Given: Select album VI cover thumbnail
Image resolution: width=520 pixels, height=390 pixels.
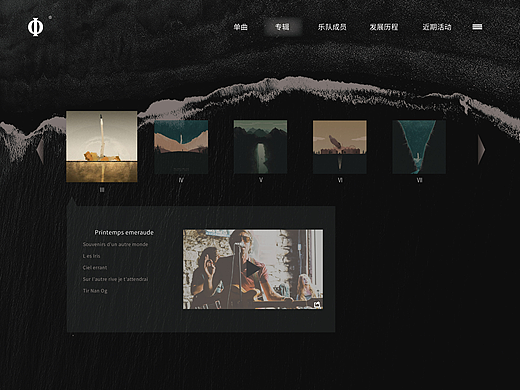Looking at the screenshot, I should tap(340, 147).
